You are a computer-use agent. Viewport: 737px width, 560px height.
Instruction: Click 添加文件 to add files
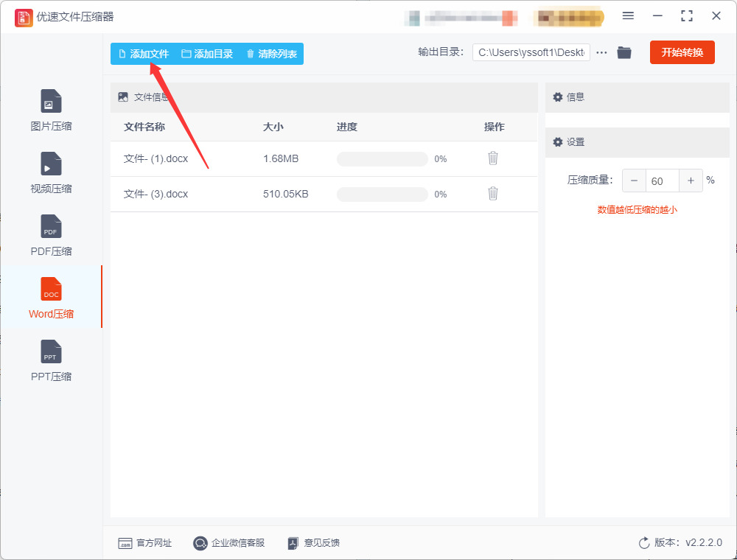click(x=144, y=54)
